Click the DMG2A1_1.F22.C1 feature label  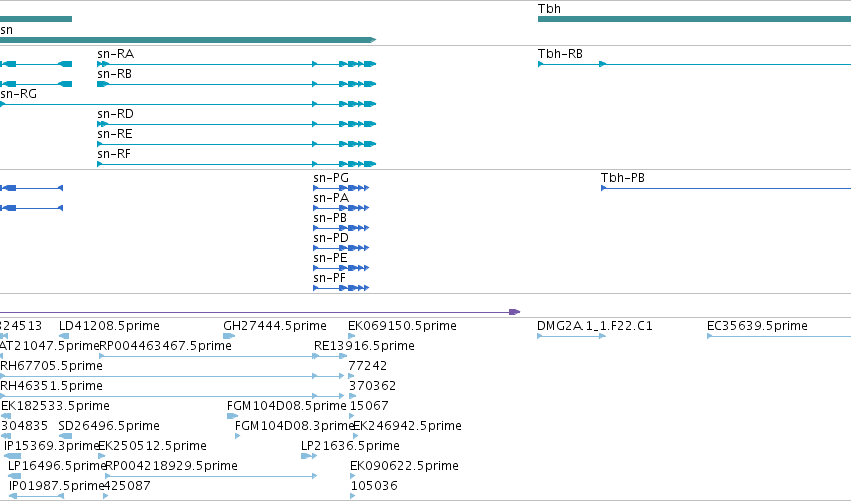(595, 326)
